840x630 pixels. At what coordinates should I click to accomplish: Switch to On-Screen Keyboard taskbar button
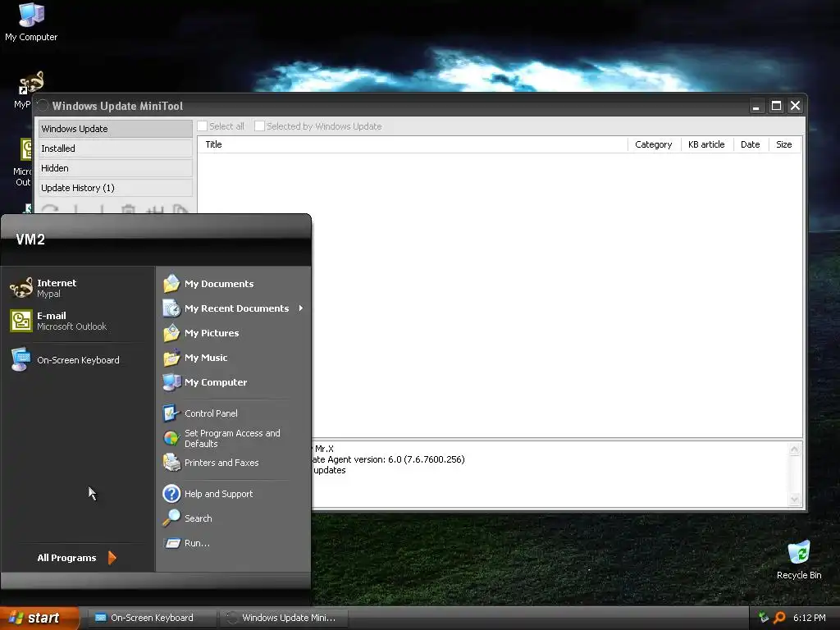pyautogui.click(x=153, y=618)
